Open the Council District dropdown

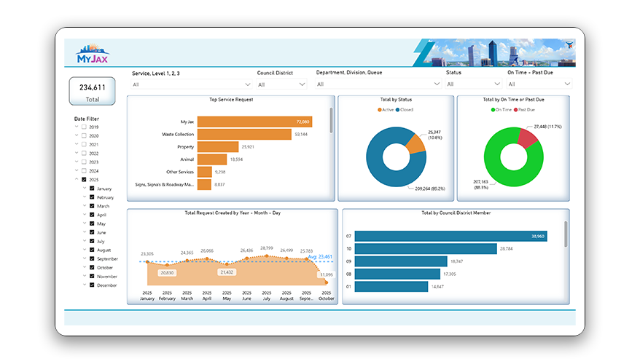281,84
